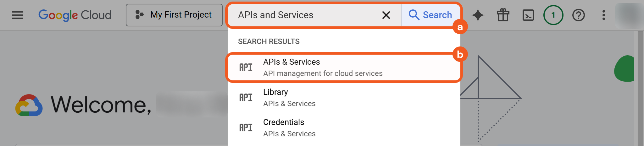Click the API icon beside APIs & Services
The width and height of the screenshot is (644, 146).
click(x=246, y=68)
